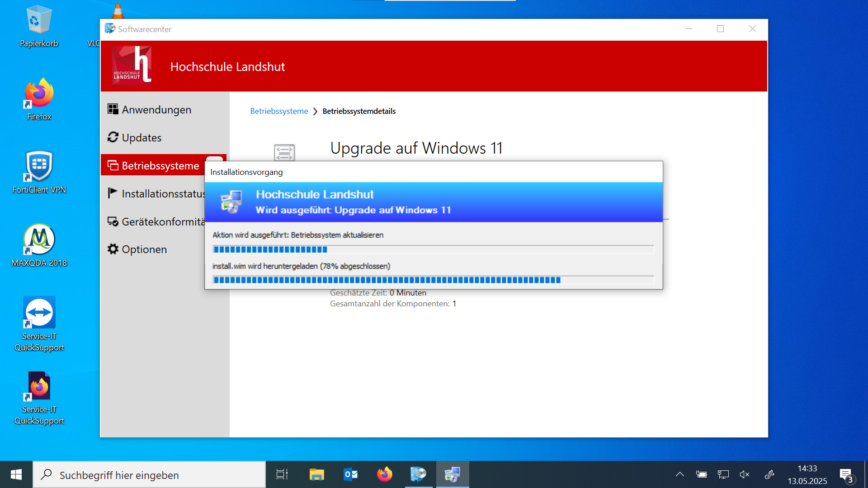The width and height of the screenshot is (868, 488).
Task: Click the Optionen gear icon in the sidebar
Action: pos(112,249)
